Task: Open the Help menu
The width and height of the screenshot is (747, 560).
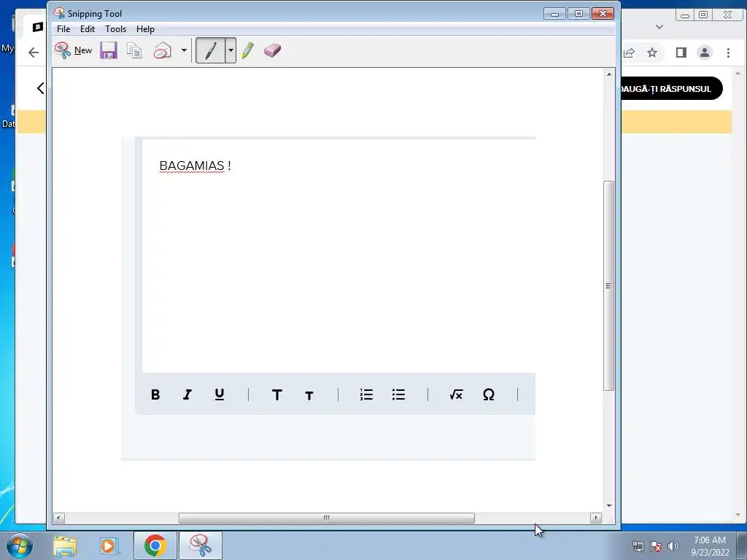Action: pos(145,29)
